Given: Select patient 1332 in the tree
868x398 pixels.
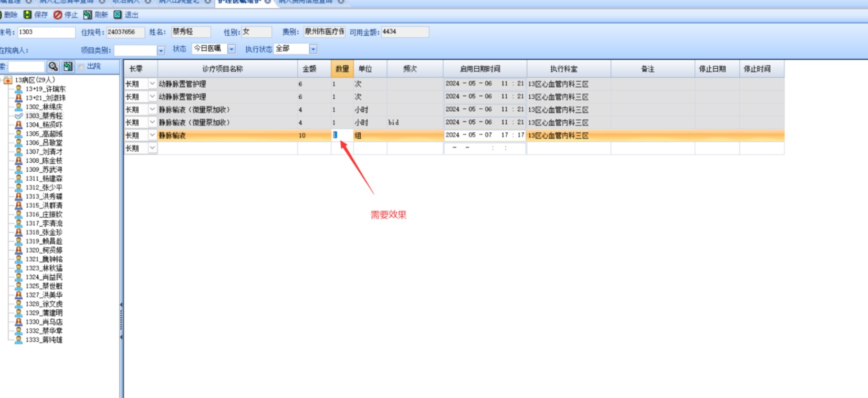Looking at the screenshot, I should 44,330.
